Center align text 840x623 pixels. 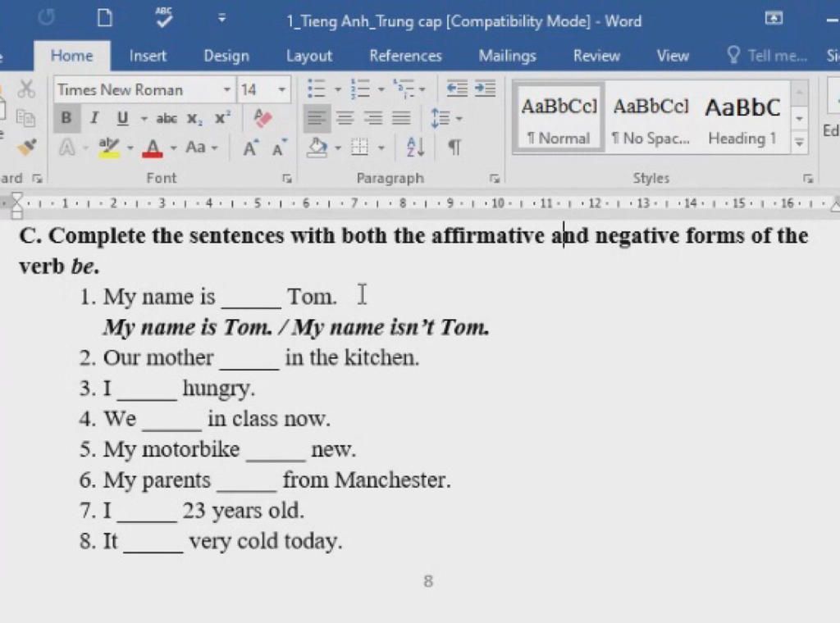pos(345,118)
